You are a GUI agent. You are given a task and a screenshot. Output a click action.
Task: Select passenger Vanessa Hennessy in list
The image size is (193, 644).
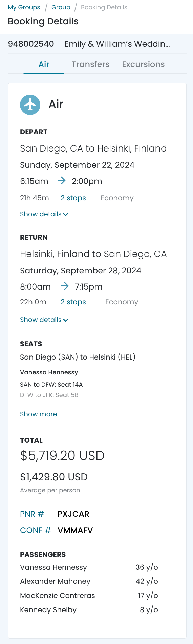click(x=89, y=567)
